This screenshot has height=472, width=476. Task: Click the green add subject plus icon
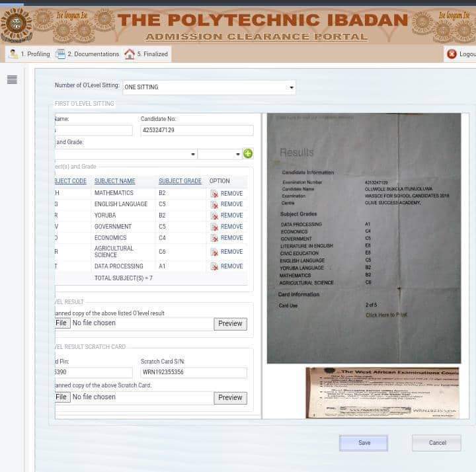tap(248, 153)
